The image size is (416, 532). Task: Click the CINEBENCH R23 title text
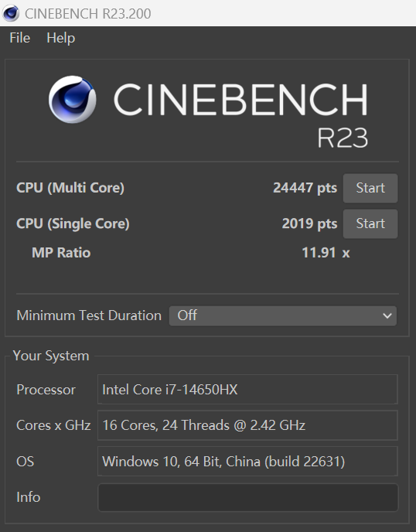[x=240, y=115]
